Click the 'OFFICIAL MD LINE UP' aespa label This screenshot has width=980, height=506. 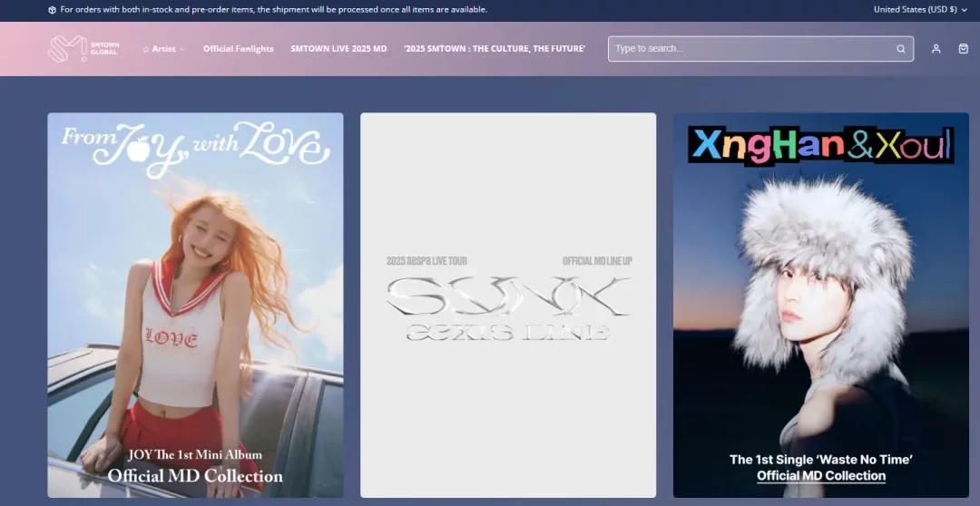coord(597,261)
